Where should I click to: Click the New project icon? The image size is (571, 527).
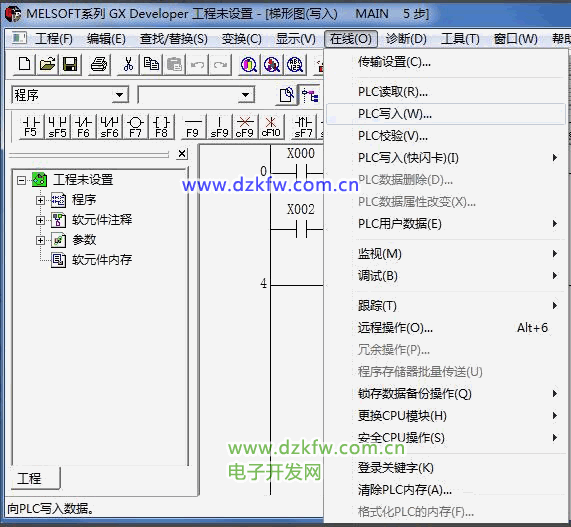[x=24, y=64]
